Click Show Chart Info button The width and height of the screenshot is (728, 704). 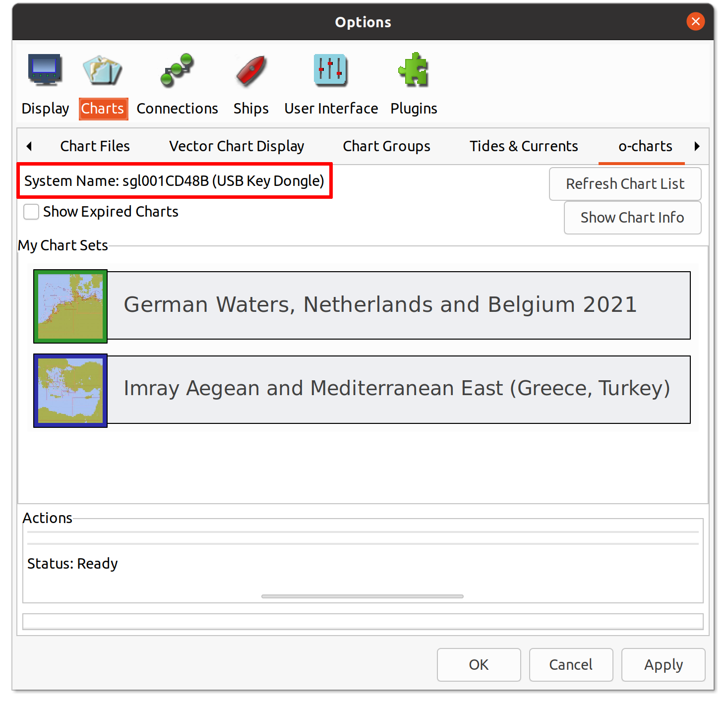(632, 218)
